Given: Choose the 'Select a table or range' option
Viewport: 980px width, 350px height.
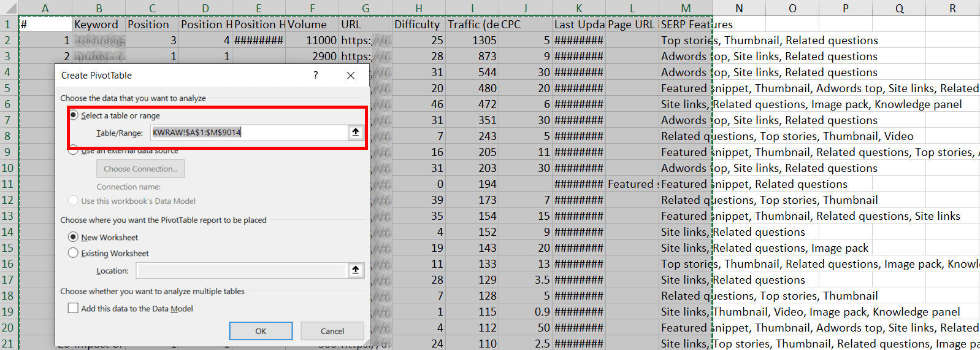Looking at the screenshot, I should tap(74, 115).
